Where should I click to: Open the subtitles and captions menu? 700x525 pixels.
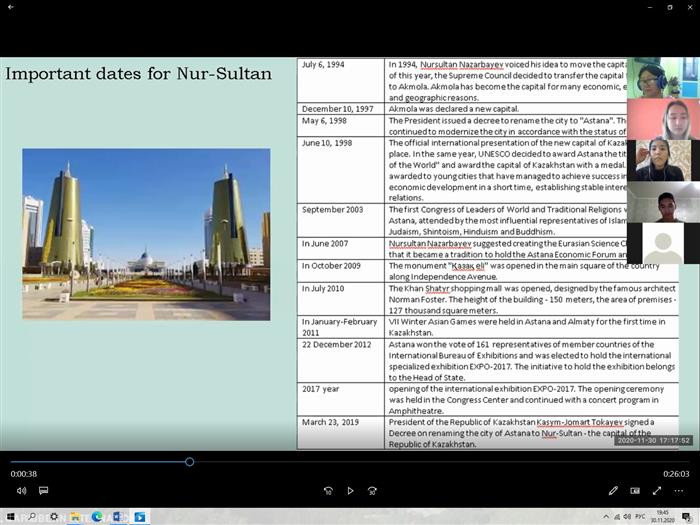[43, 491]
